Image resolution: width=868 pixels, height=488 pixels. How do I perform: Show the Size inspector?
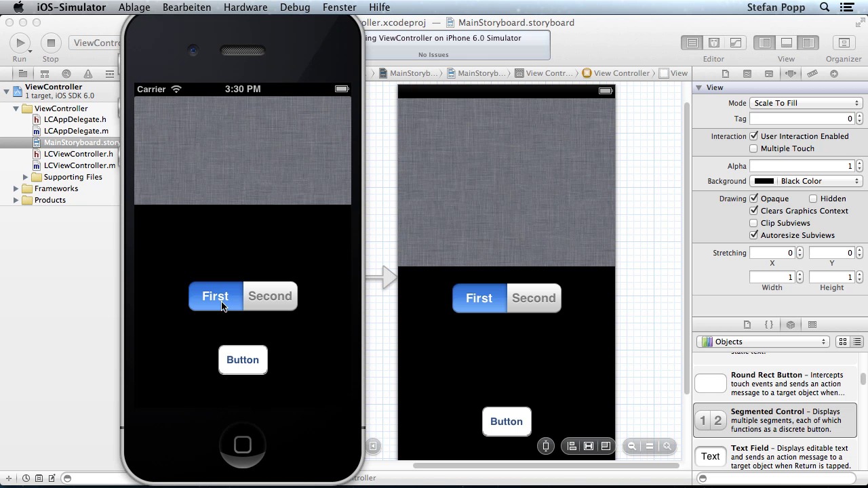pyautogui.click(x=812, y=73)
